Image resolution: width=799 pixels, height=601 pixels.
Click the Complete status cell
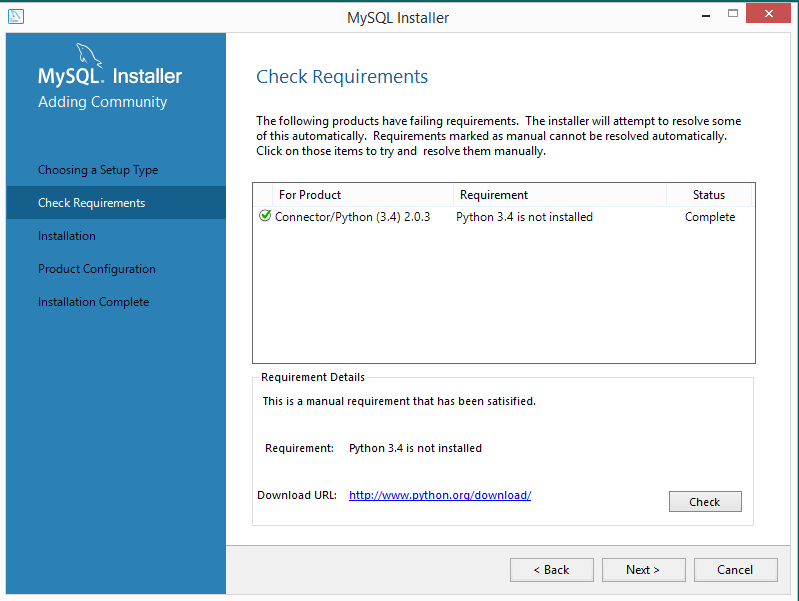pos(710,217)
